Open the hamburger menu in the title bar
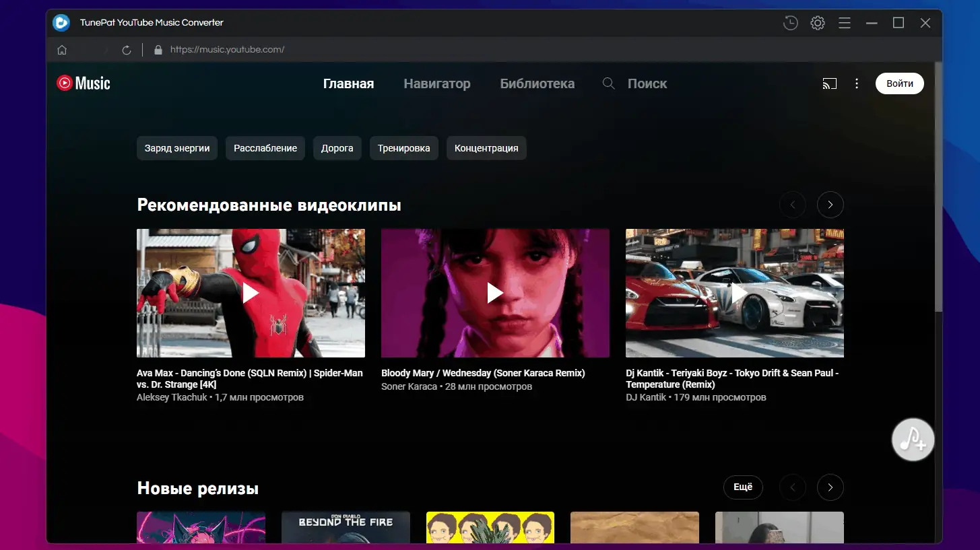This screenshot has width=980, height=550. [x=844, y=22]
